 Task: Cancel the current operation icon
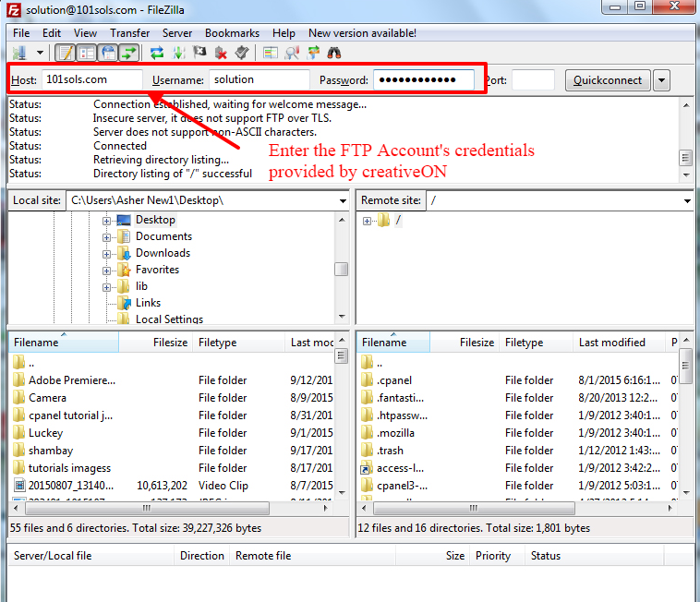[199, 53]
